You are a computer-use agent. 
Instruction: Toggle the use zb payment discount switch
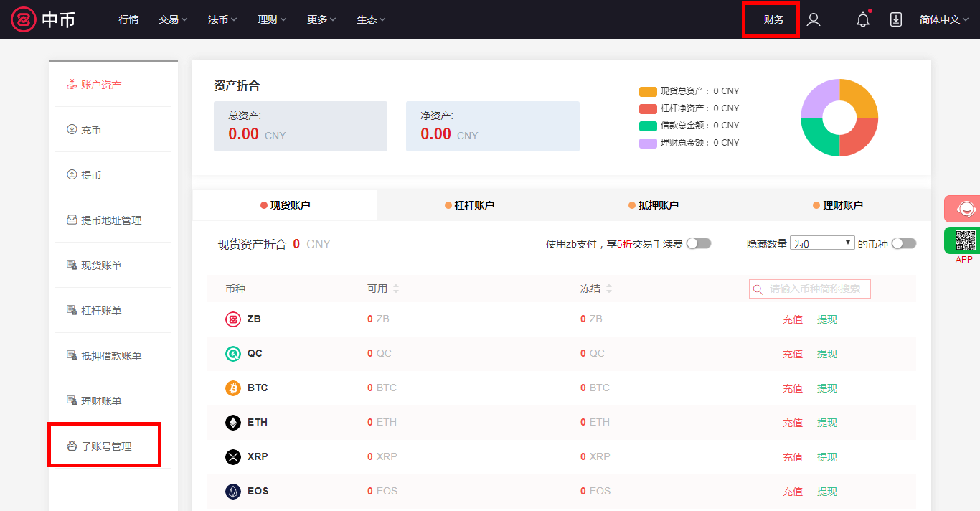click(x=699, y=244)
